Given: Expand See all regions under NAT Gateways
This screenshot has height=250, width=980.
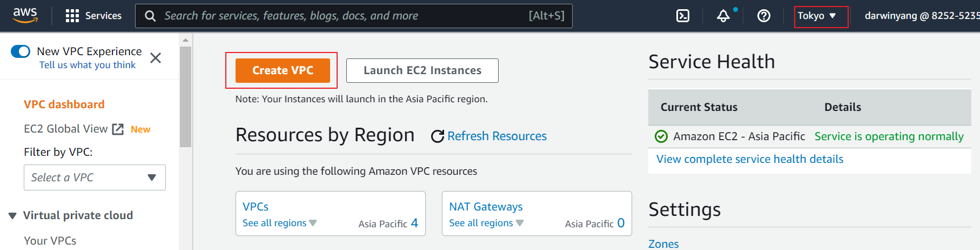Looking at the screenshot, I should (x=486, y=223).
